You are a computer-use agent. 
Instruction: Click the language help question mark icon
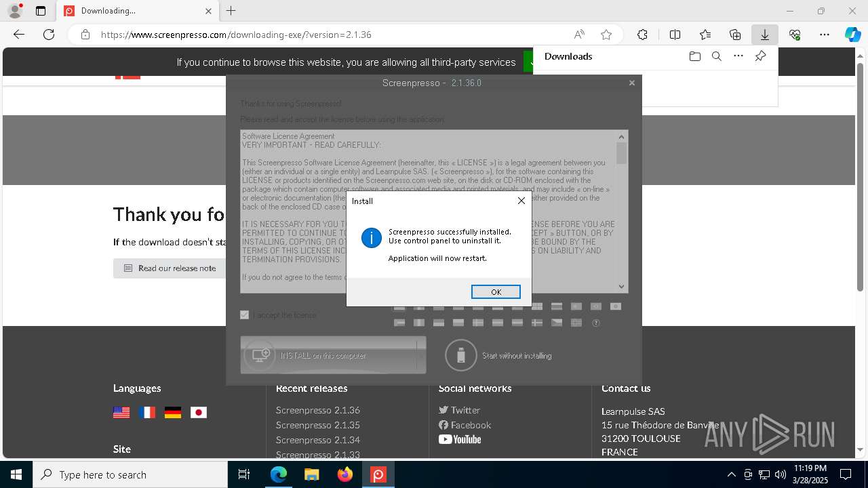596,323
